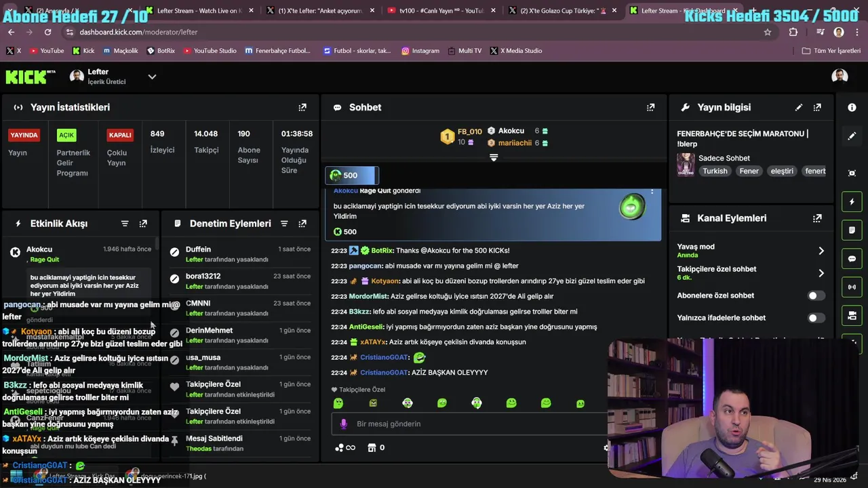Open the browser extensions puzzle icon
Viewport: 868px width, 488px height.
pos(793,32)
